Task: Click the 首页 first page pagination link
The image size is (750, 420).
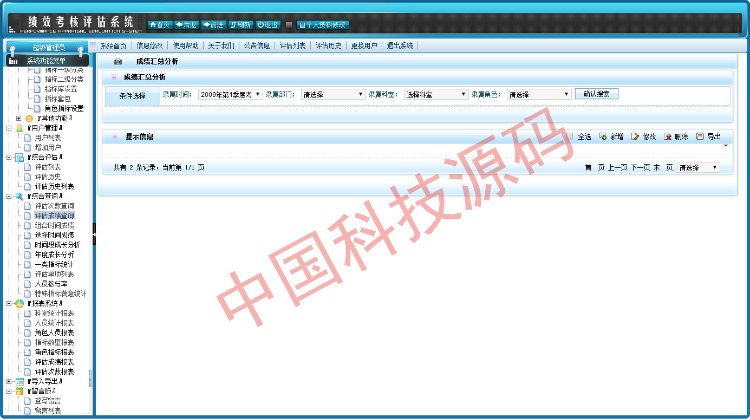Action: click(595, 168)
